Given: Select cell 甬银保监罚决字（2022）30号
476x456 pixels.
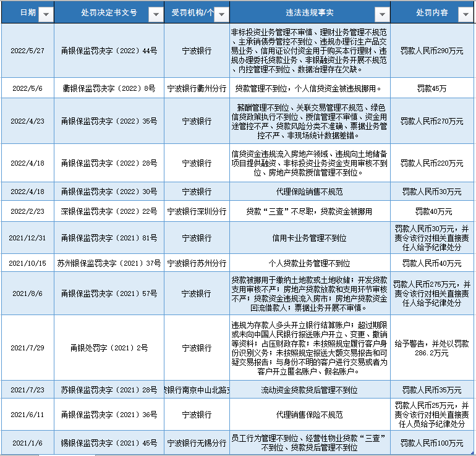Looking at the screenshot, I should [109, 192].
